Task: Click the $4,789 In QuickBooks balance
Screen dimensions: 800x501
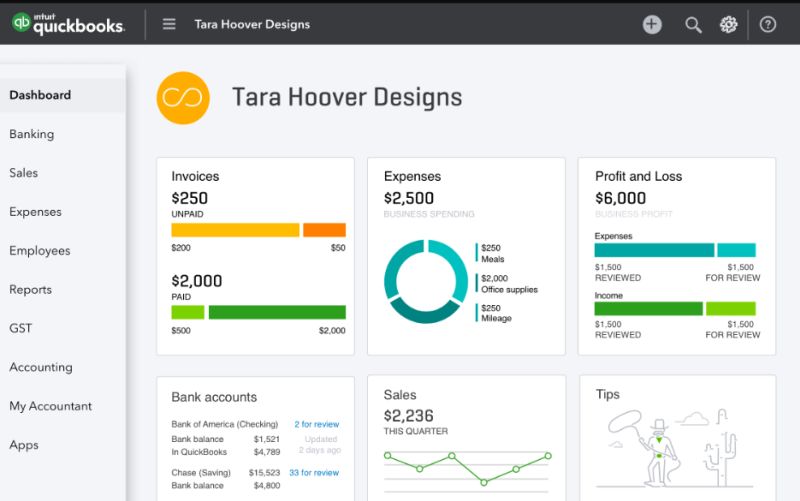Action: click(267, 452)
